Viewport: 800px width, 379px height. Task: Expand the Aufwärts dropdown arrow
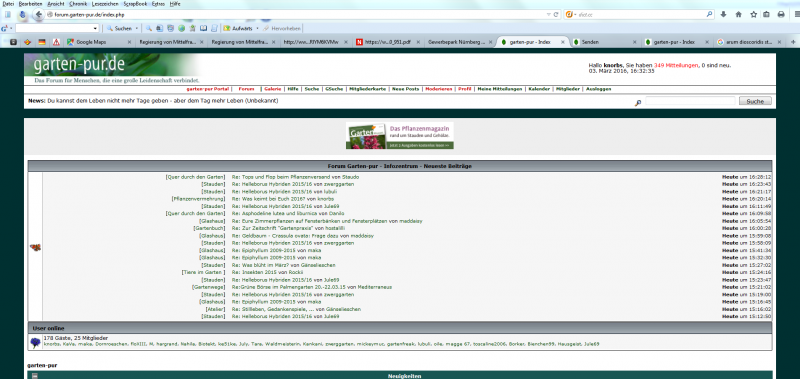click(x=257, y=29)
